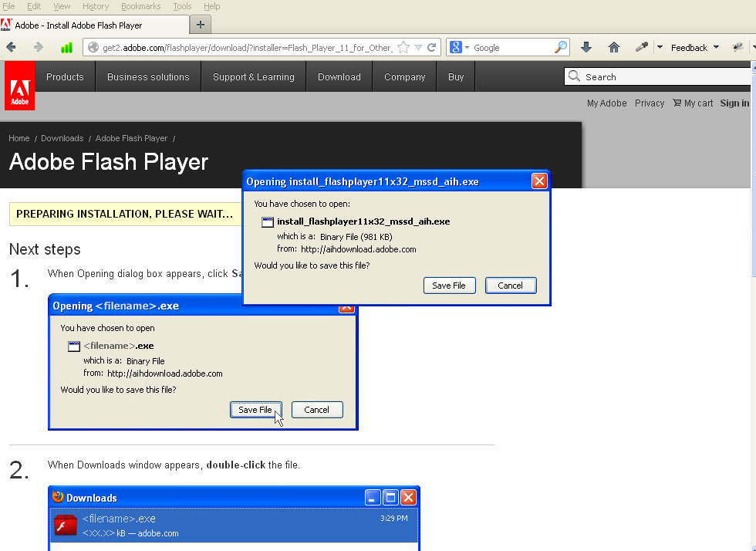Open the Products navigation item

65,76
